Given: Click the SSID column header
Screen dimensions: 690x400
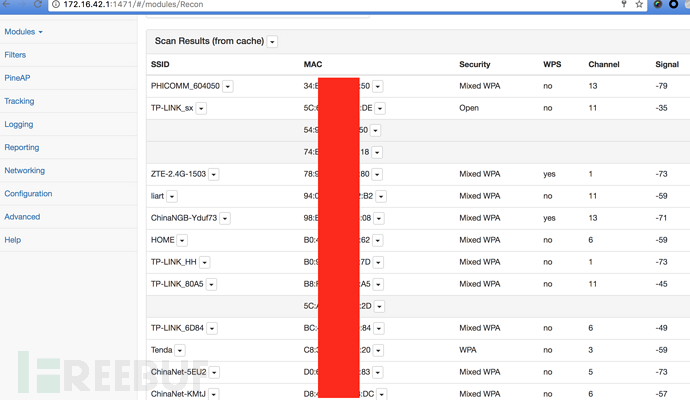Looking at the screenshot, I should pyautogui.click(x=160, y=64).
